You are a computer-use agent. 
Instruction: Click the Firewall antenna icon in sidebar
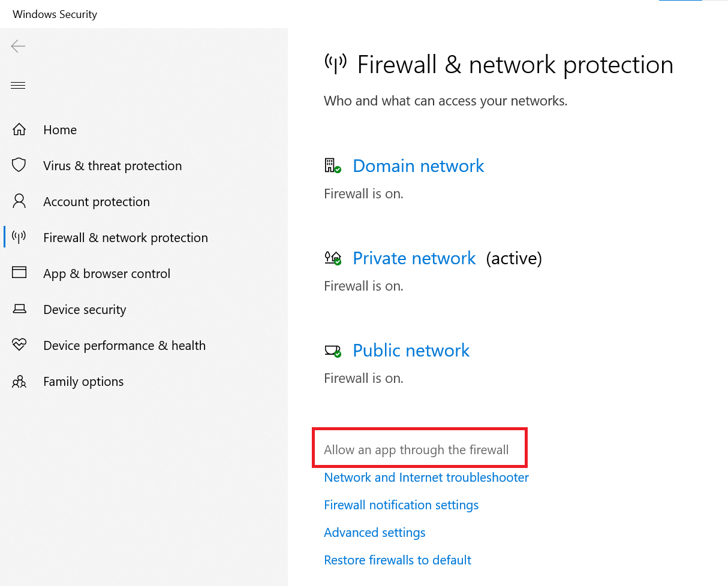click(x=19, y=237)
